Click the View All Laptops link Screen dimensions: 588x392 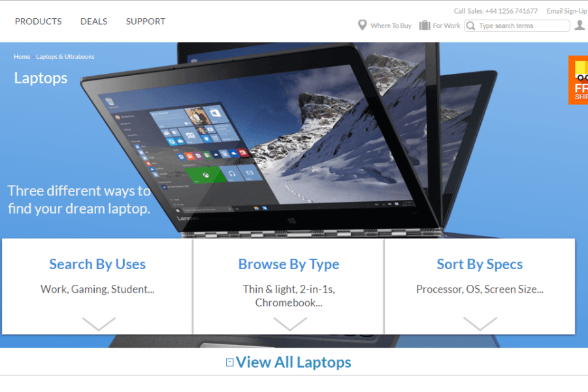pos(293,363)
